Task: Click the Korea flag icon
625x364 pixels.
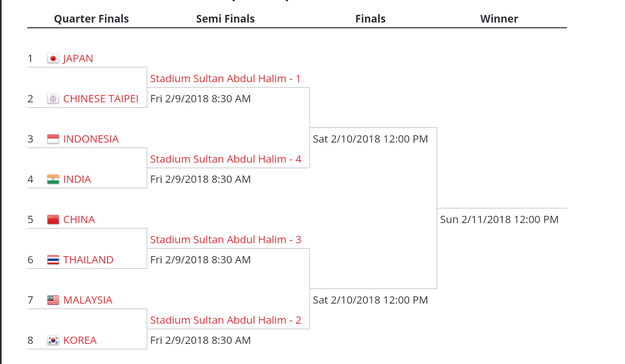Action: pyautogui.click(x=53, y=341)
